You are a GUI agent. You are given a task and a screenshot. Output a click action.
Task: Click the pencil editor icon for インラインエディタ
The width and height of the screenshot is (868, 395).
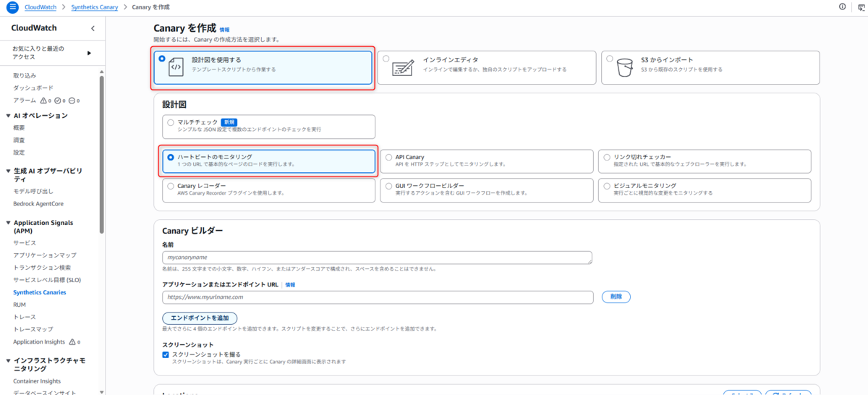[x=402, y=67]
